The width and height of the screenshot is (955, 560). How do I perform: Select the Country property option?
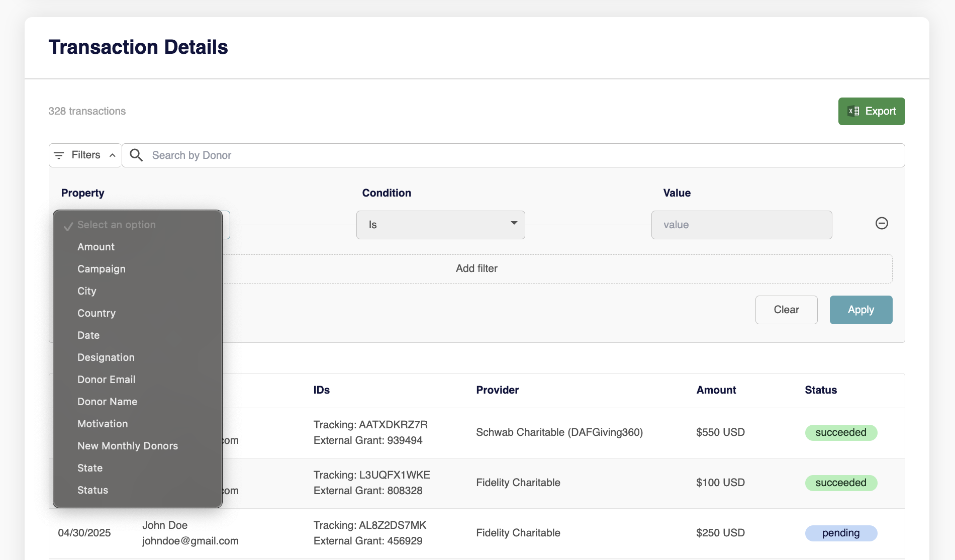click(97, 313)
